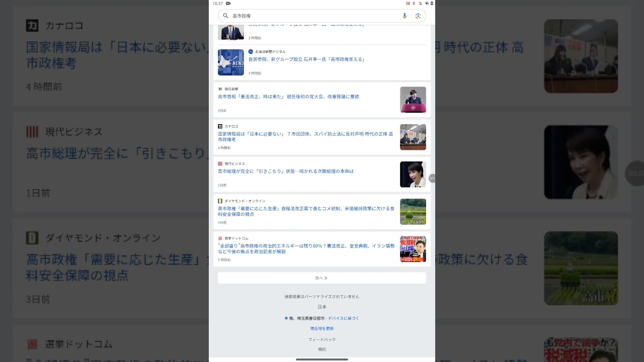Tap the magnifier icon in the search bar
The width and height of the screenshot is (644, 362).
coord(225,16)
